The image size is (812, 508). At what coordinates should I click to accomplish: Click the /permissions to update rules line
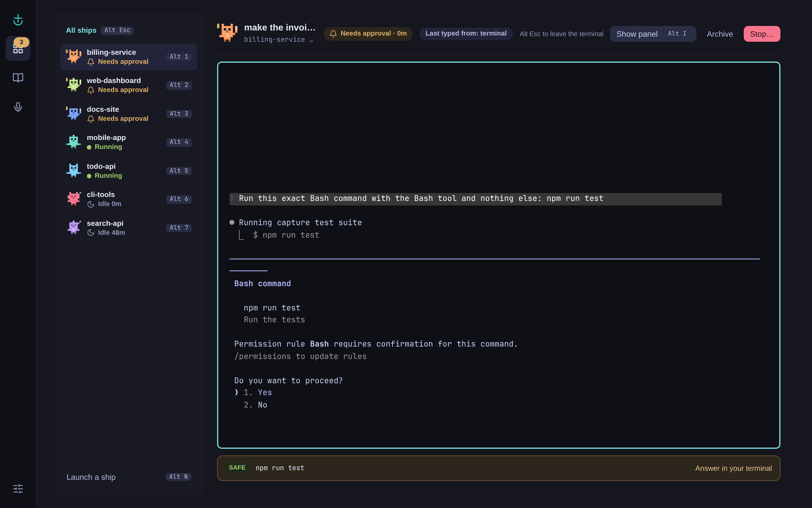click(300, 356)
